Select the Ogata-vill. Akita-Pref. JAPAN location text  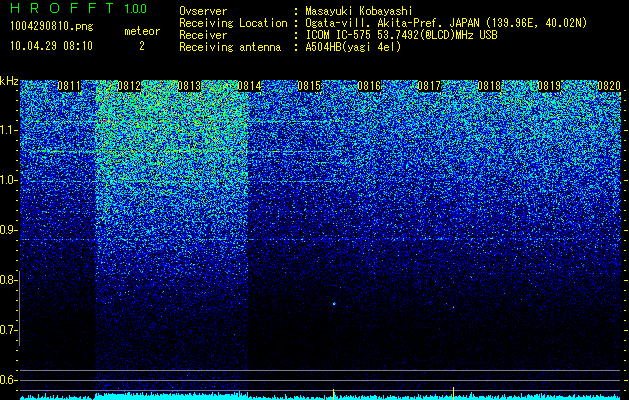tap(446, 23)
